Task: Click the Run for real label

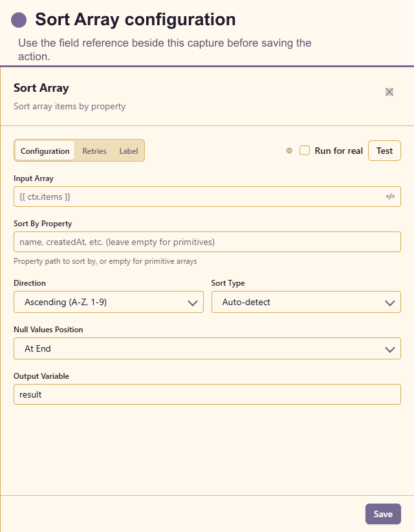Action: (338, 151)
